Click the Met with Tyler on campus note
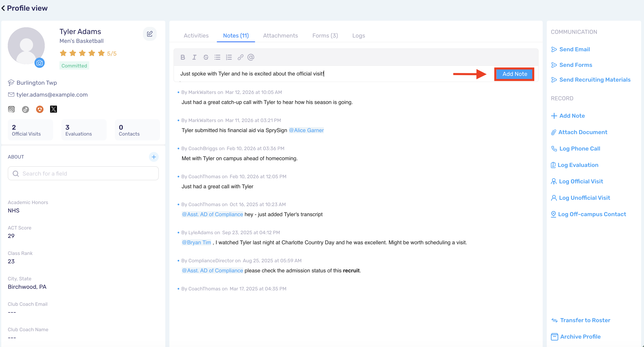Viewport: 644px width, 347px height. 240,159
